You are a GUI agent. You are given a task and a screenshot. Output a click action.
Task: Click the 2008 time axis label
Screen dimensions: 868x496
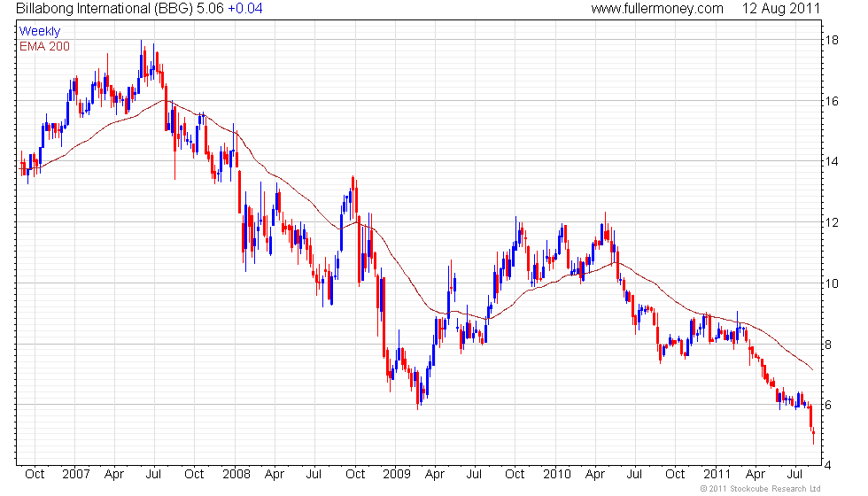coord(236,475)
